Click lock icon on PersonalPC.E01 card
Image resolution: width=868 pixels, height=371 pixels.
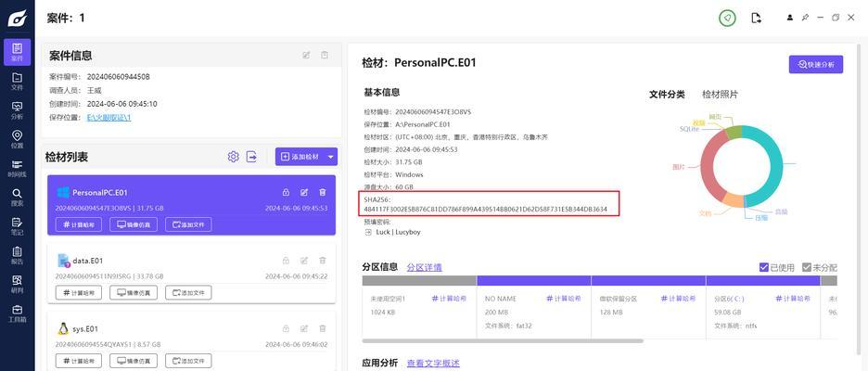point(286,192)
